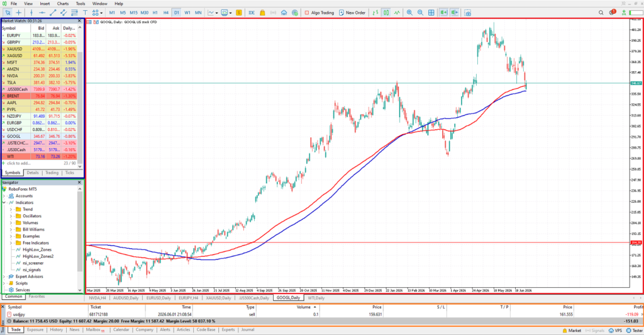The image size is (644, 335).
Task: Open the VPS cloud icon
Action: [284, 13]
